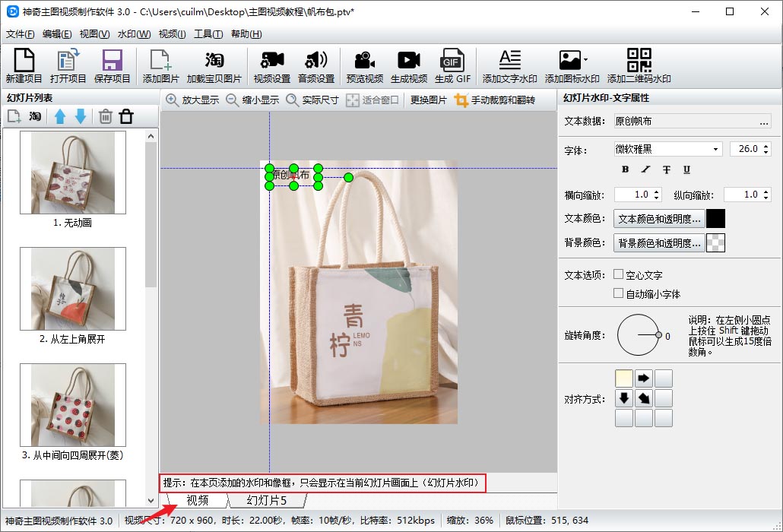This screenshot has width=783, height=532.
Task: Select right-arrow alignment button
Action: coord(644,378)
